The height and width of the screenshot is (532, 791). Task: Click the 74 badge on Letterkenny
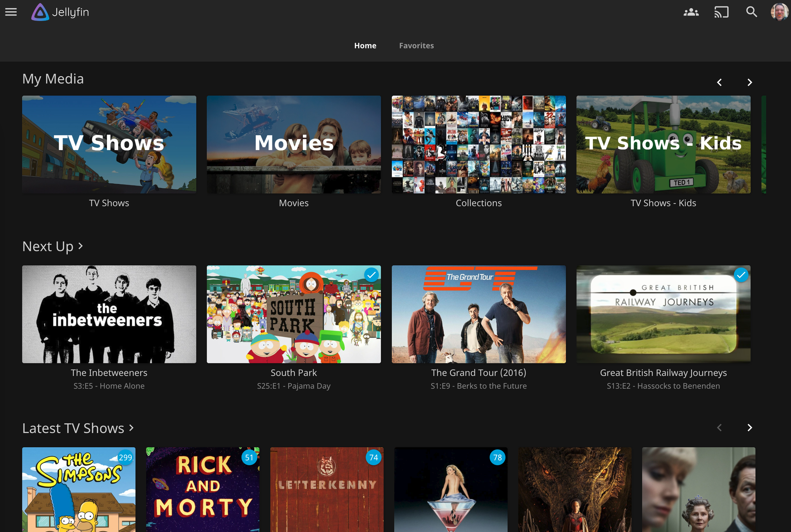tap(373, 457)
